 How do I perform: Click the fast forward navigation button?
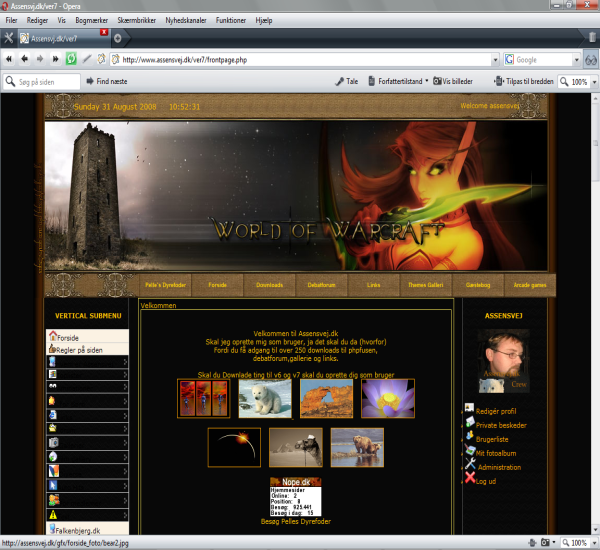55,59
